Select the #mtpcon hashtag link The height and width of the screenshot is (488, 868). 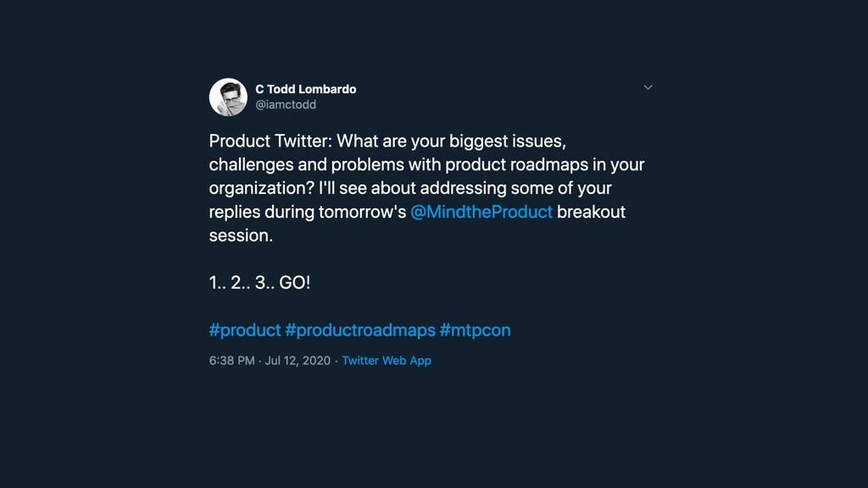(475, 330)
